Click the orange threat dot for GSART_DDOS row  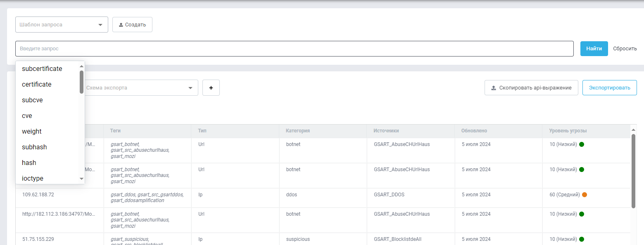click(585, 195)
